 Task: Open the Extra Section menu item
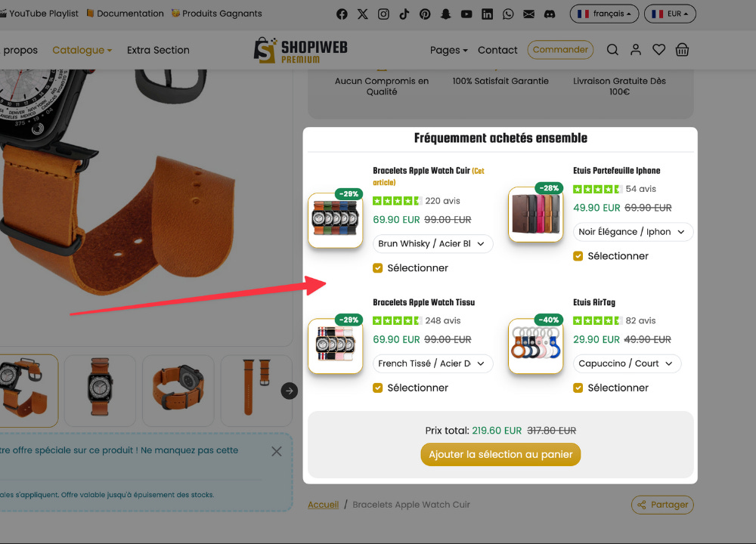pyautogui.click(x=158, y=50)
